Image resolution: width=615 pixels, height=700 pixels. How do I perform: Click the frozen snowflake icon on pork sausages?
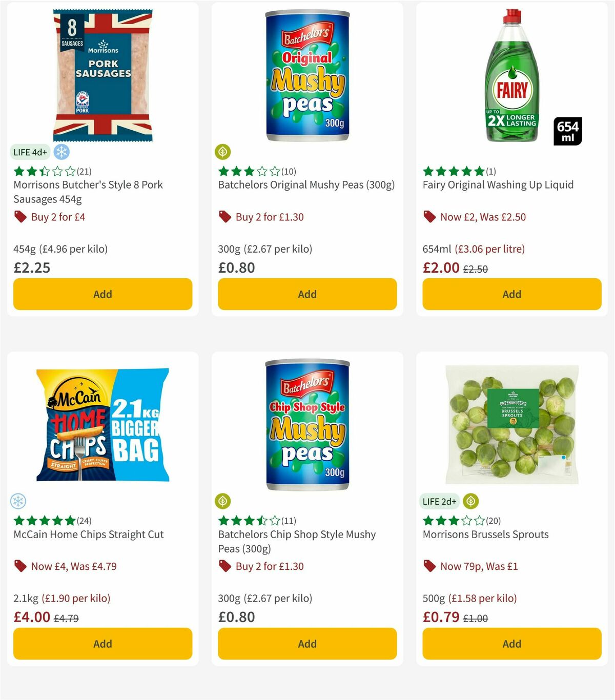click(61, 152)
